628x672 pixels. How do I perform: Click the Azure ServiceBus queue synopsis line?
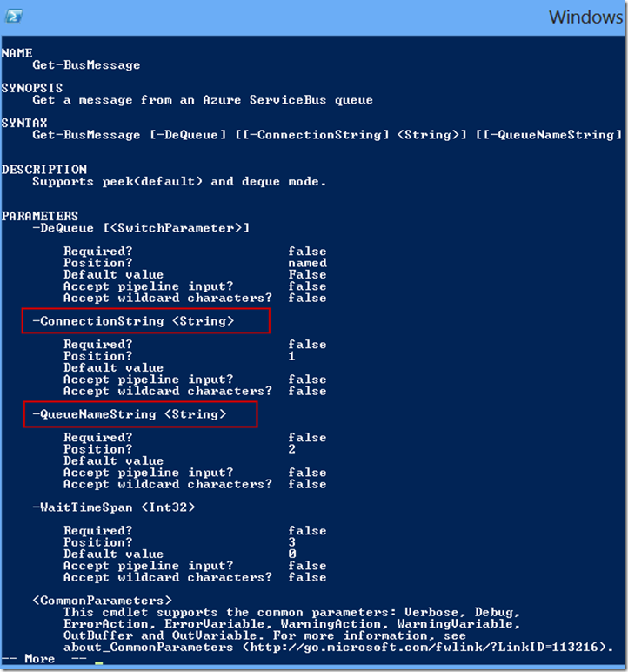[x=203, y=100]
